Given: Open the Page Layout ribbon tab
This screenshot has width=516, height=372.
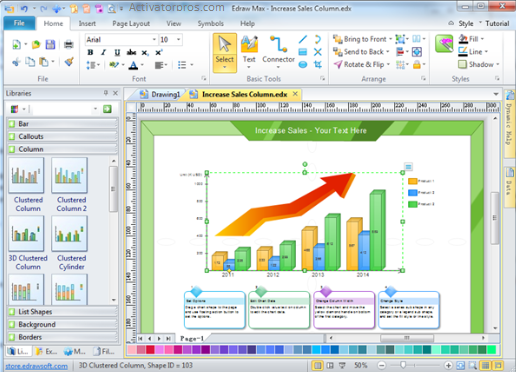Looking at the screenshot, I should (131, 24).
